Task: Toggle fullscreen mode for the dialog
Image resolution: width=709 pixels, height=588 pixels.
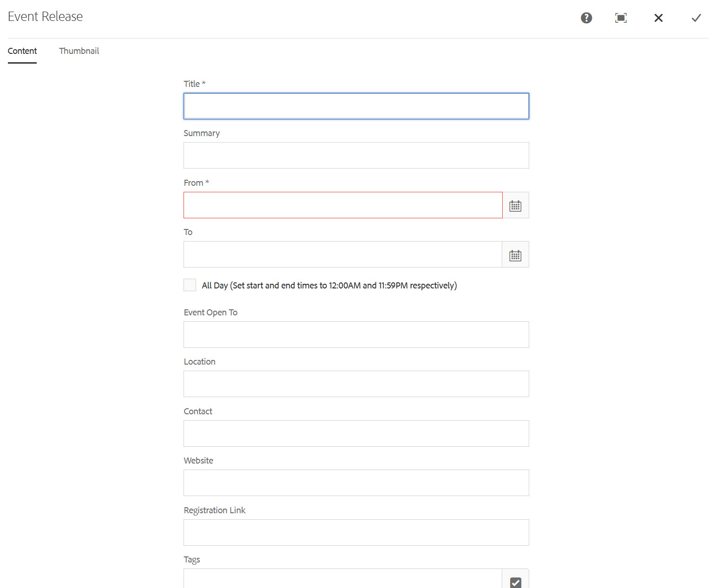Action: 621,18
